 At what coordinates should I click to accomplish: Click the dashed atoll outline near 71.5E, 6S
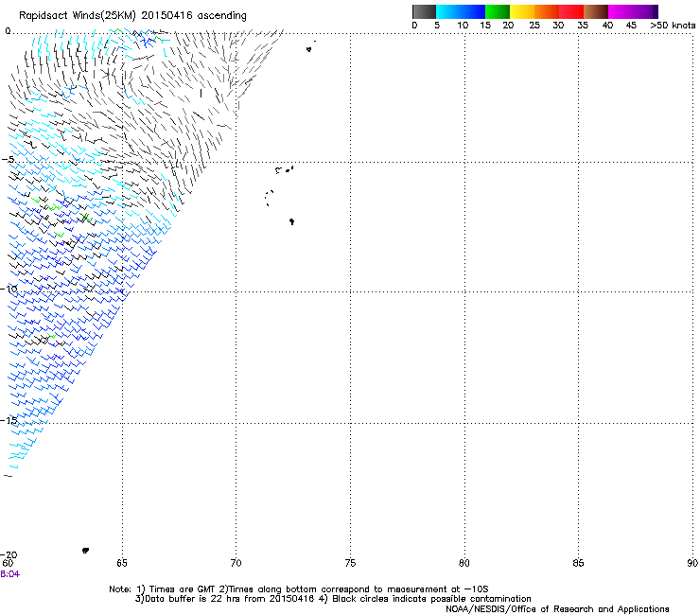[270, 198]
